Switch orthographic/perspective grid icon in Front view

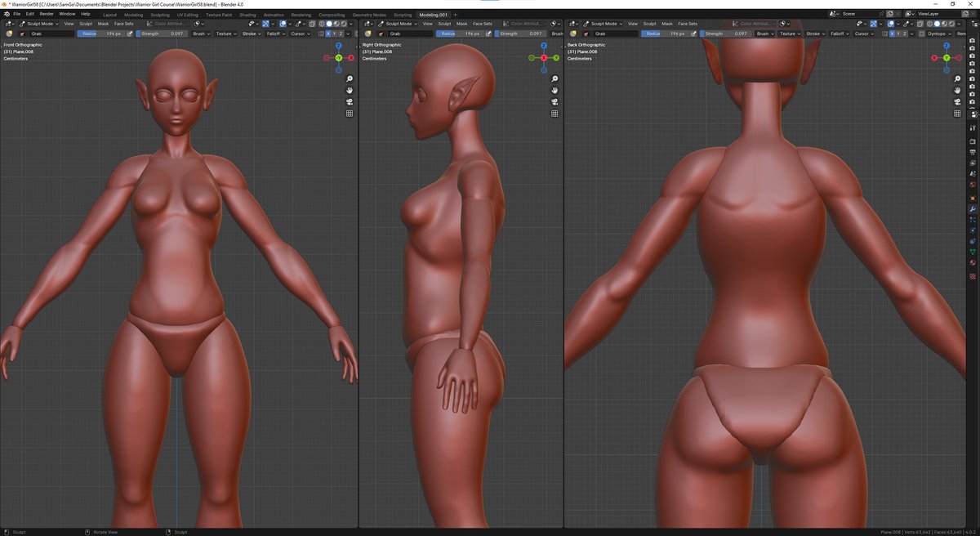coord(350,114)
